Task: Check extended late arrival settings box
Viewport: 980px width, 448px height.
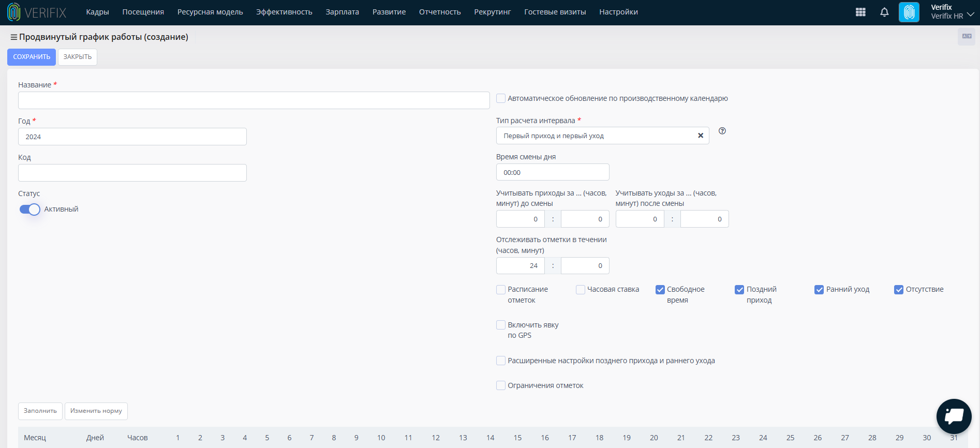Action: (x=501, y=361)
